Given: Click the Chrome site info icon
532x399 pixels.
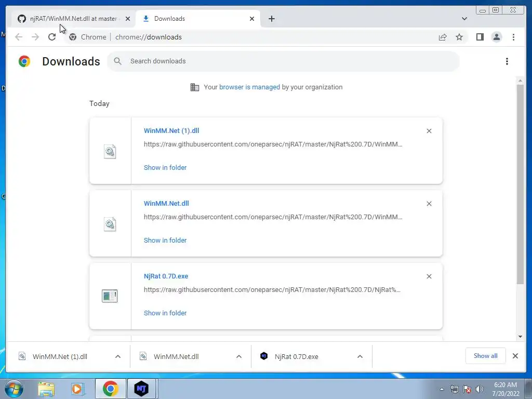Looking at the screenshot, I should click(x=73, y=37).
